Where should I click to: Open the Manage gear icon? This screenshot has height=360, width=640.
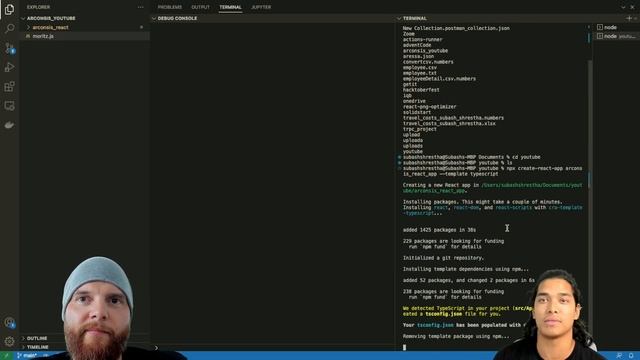pyautogui.click(x=9, y=341)
